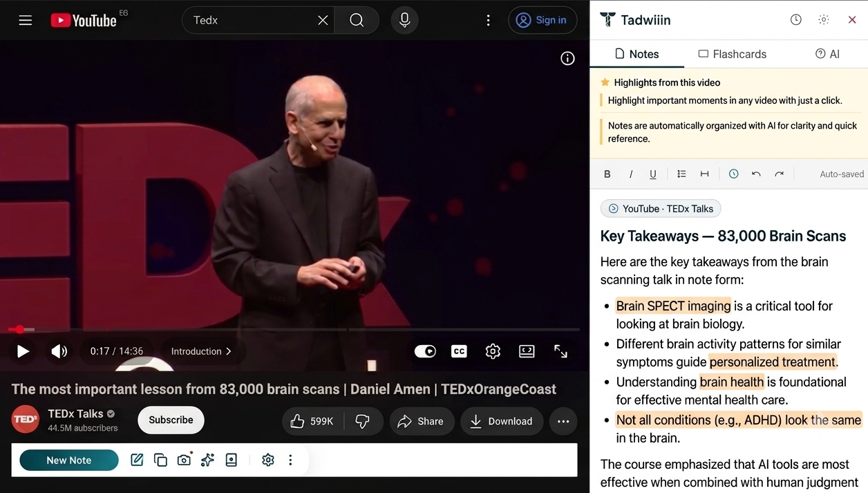The image size is (868, 493).
Task: Click the bookmark note icon in toolbar
Action: (x=232, y=460)
